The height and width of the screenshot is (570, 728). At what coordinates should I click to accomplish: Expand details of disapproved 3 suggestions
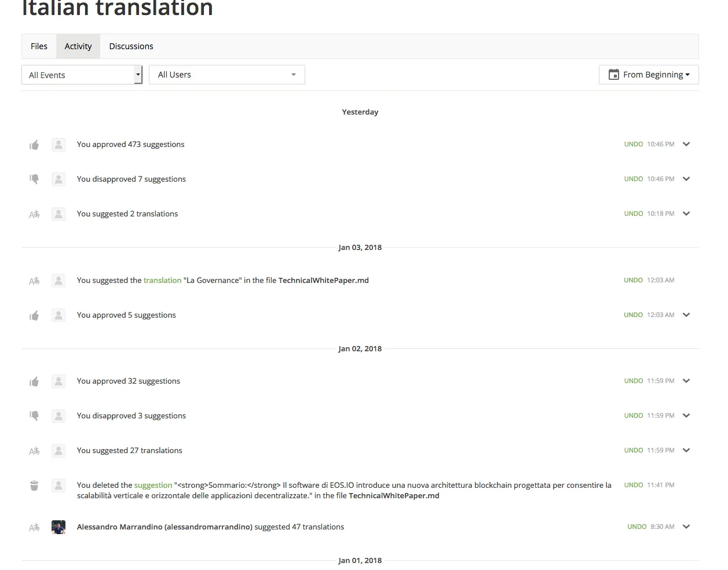(x=686, y=415)
